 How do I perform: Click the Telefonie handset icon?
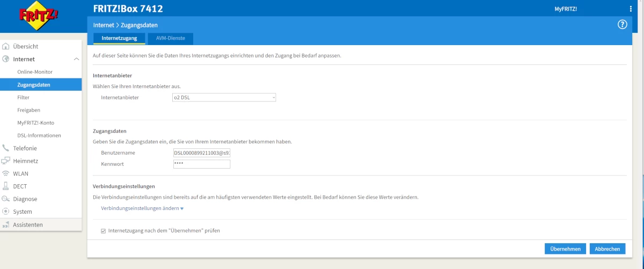tap(6, 148)
